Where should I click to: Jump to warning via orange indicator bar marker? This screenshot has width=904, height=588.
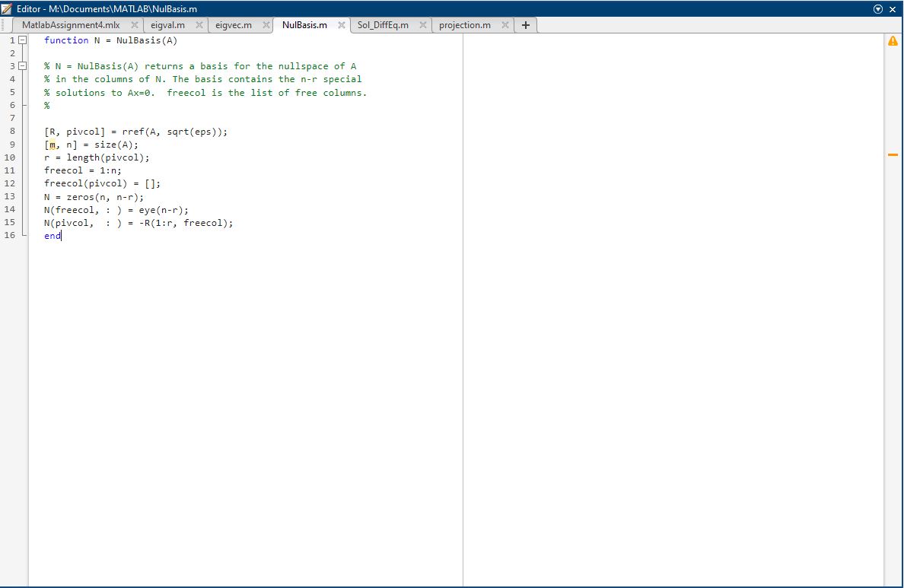[x=892, y=154]
